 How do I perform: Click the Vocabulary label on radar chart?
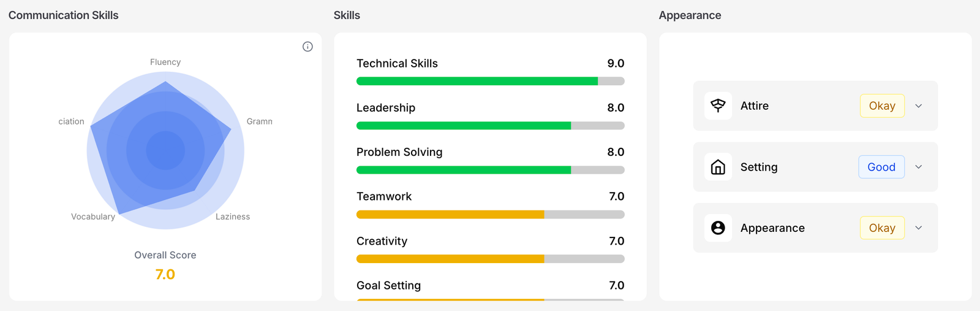(x=93, y=217)
